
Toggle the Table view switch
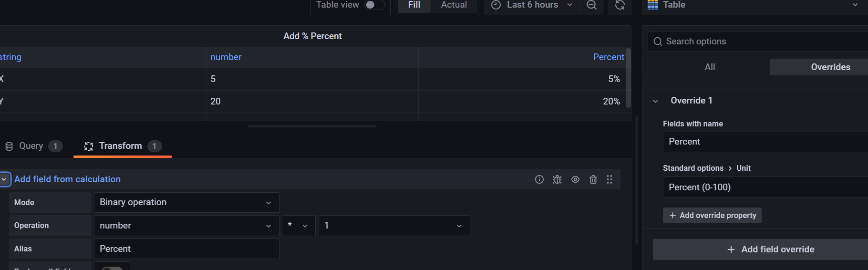[x=374, y=5]
